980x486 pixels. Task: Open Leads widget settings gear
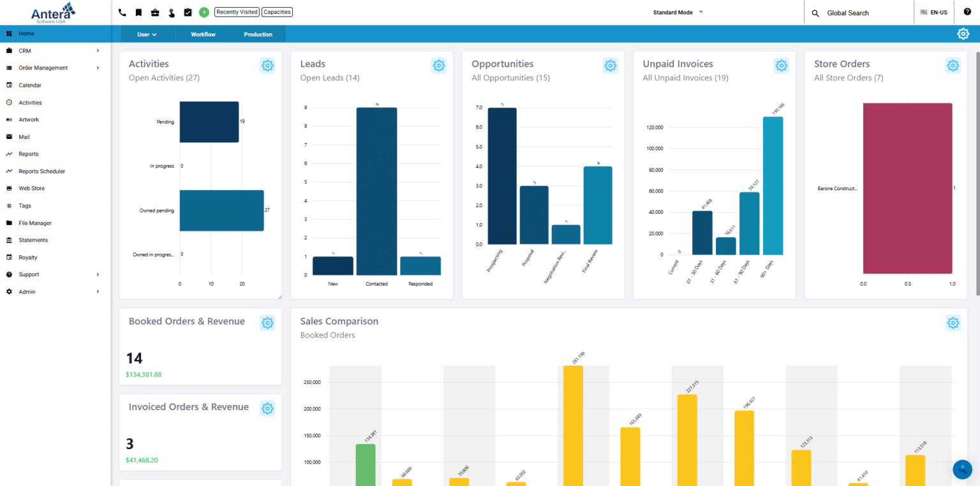pos(438,65)
